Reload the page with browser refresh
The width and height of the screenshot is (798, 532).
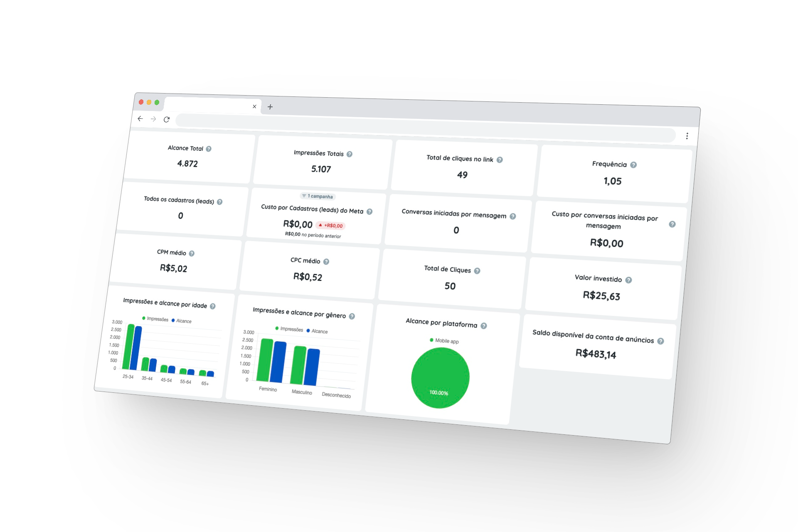[167, 120]
